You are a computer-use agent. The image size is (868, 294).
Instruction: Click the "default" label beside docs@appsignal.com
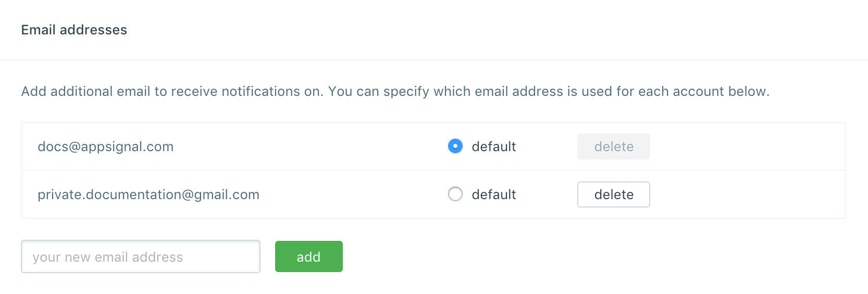[493, 146]
